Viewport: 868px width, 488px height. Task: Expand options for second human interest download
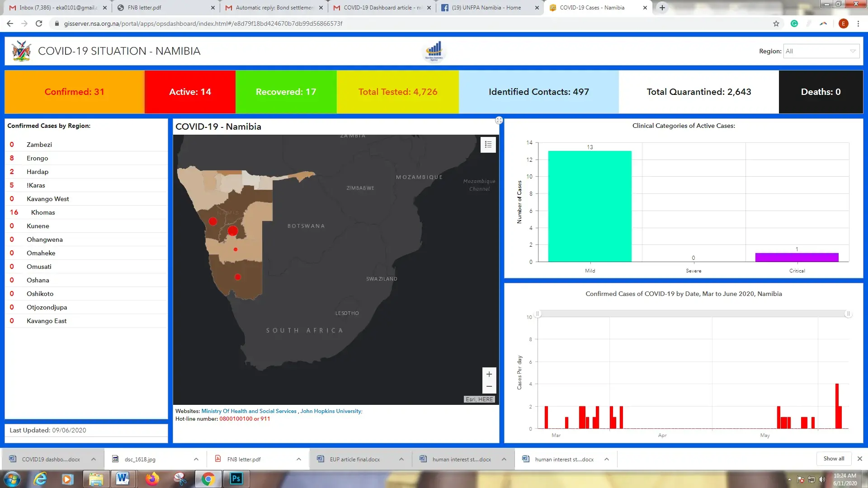click(x=606, y=459)
